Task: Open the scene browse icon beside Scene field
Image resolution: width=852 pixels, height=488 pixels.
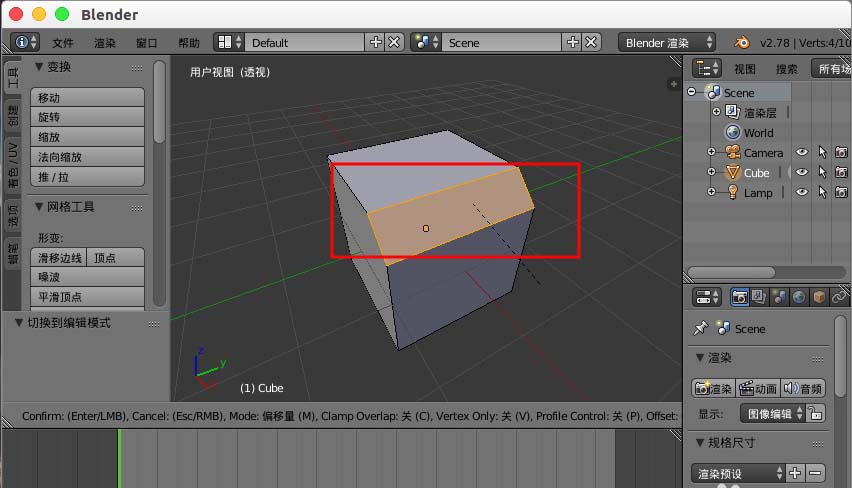Action: tap(425, 42)
